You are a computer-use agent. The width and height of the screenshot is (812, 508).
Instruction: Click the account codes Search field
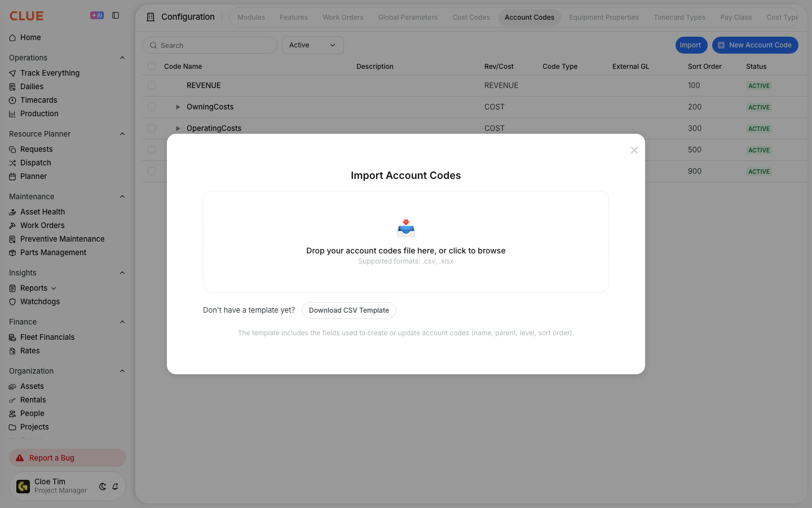(x=210, y=45)
